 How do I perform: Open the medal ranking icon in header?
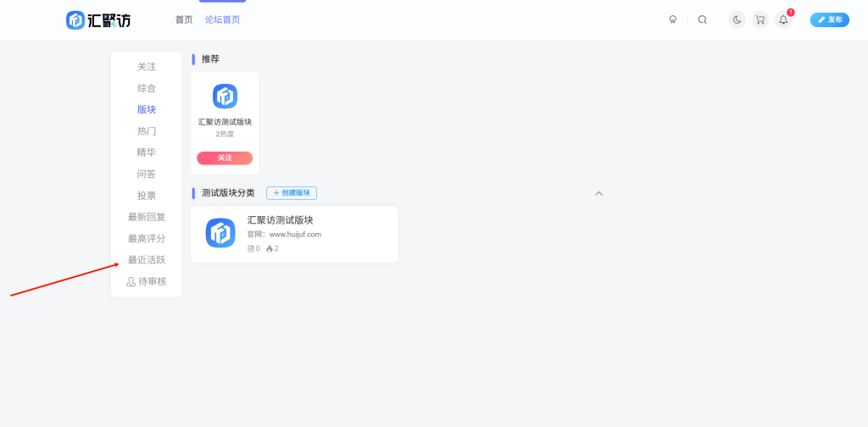coord(672,20)
